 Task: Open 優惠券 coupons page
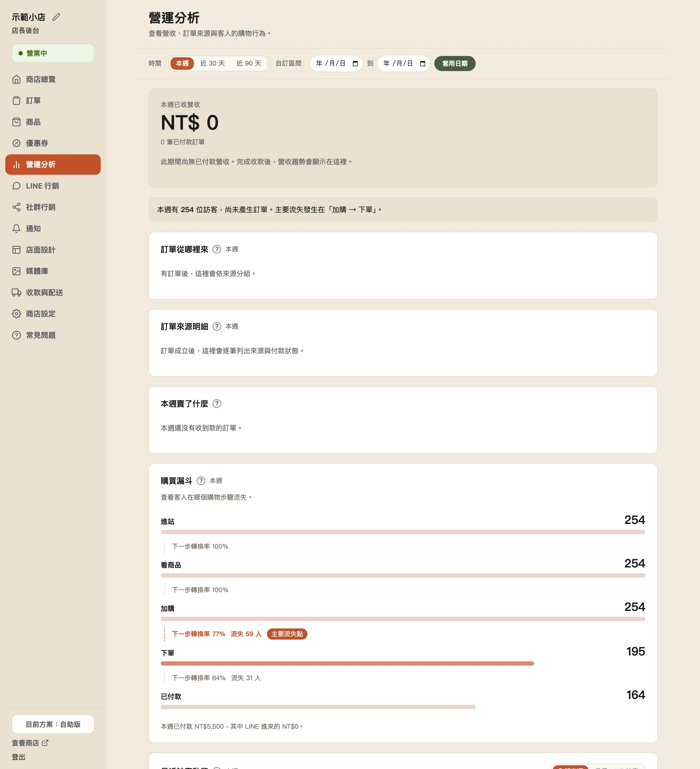coord(53,143)
